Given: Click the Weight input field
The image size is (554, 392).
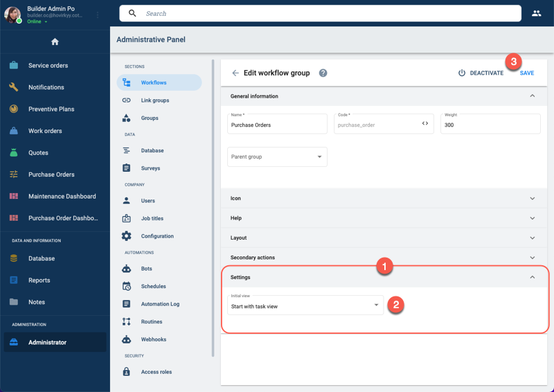Looking at the screenshot, I should (490, 124).
